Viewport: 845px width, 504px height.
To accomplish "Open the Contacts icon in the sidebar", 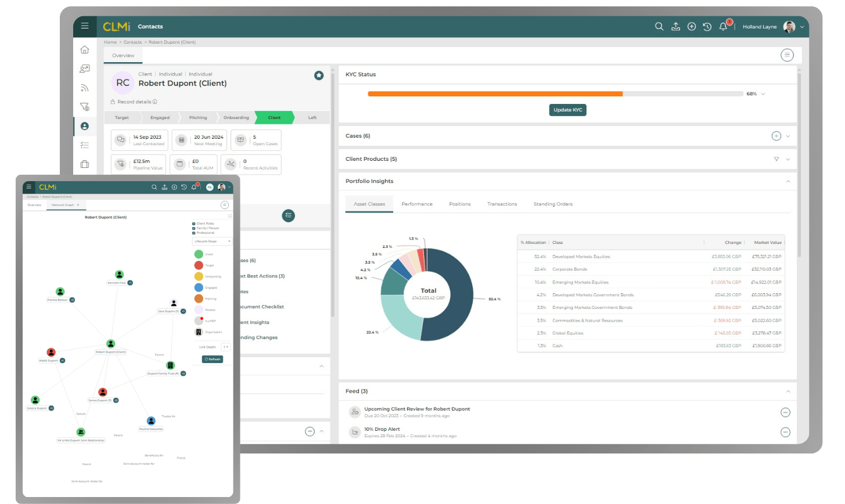I will [x=85, y=126].
